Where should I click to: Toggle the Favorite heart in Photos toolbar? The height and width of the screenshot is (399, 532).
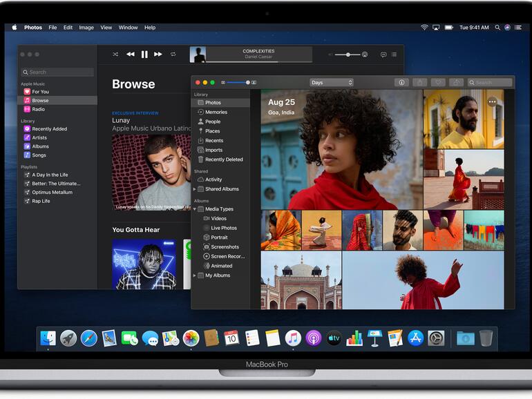[438, 82]
